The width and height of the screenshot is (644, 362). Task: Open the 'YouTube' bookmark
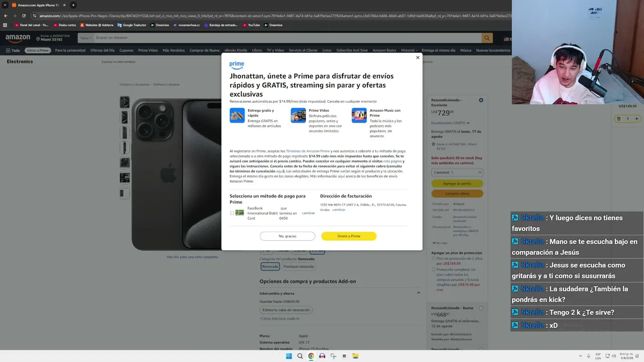pyautogui.click(x=251, y=25)
